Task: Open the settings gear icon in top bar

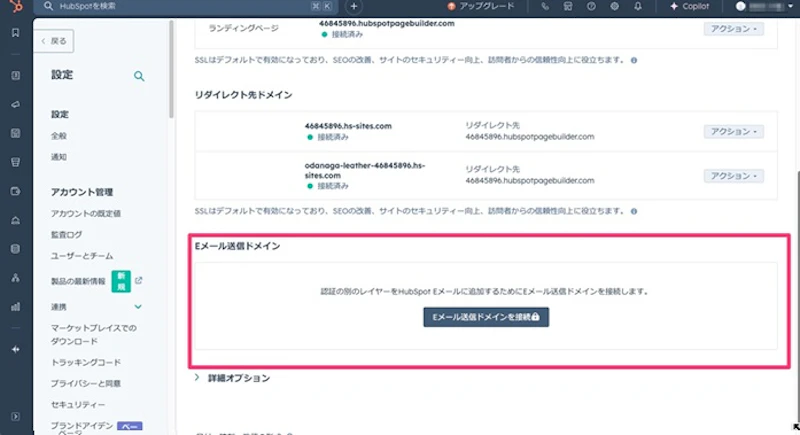Action: (614, 7)
